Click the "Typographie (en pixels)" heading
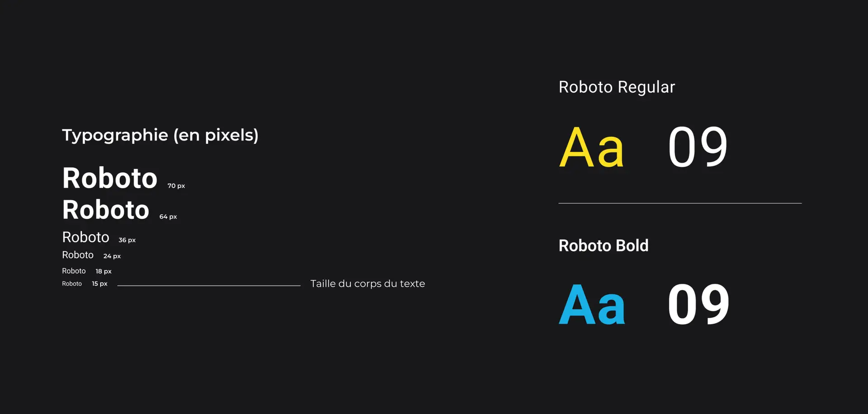 (160, 135)
